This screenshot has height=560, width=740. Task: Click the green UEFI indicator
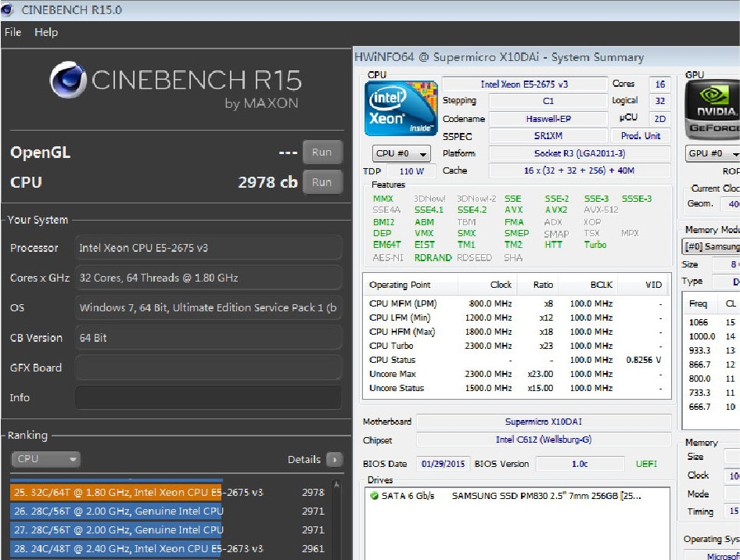pos(646,464)
